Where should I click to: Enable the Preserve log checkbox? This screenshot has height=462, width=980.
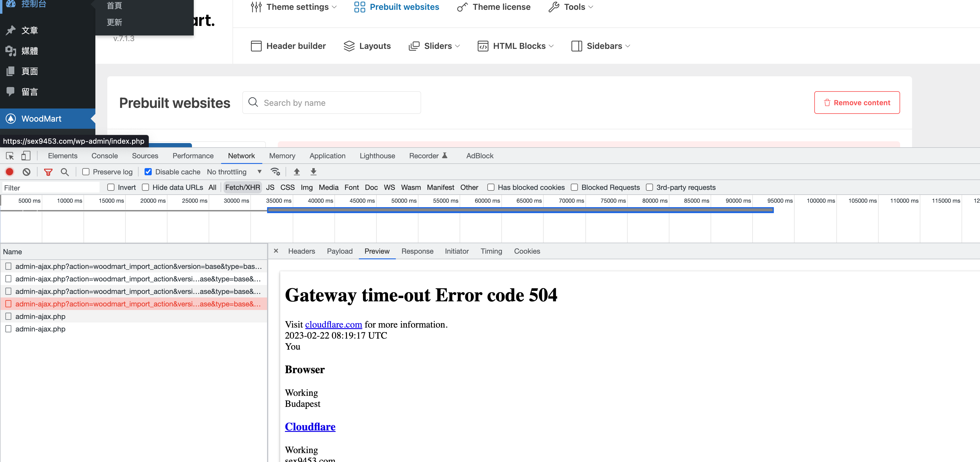point(86,172)
